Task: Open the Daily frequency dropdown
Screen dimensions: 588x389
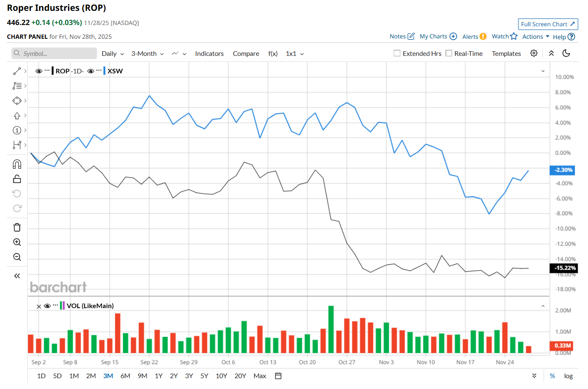Action: click(113, 54)
